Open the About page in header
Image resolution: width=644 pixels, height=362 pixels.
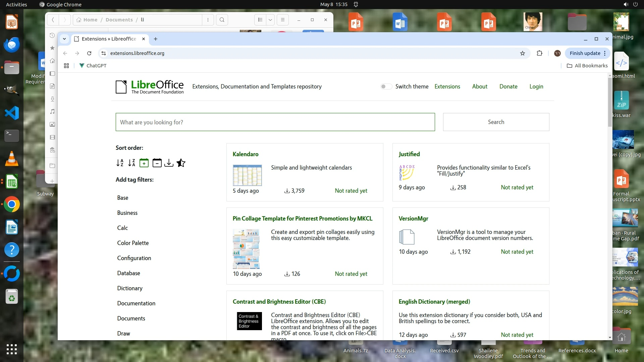[480, 86]
